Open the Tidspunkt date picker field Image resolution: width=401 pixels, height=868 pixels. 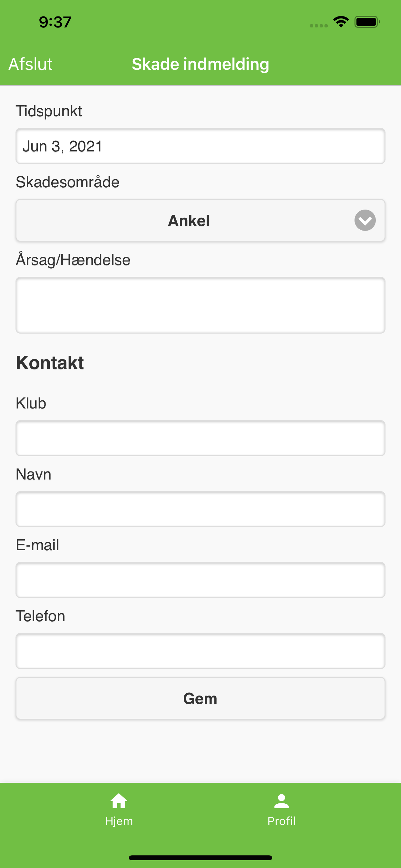(x=200, y=146)
